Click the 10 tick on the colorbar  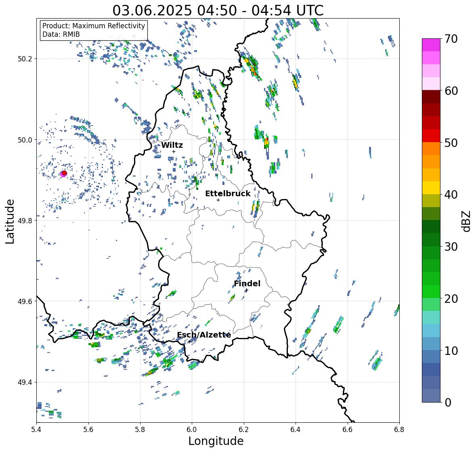pos(451,350)
